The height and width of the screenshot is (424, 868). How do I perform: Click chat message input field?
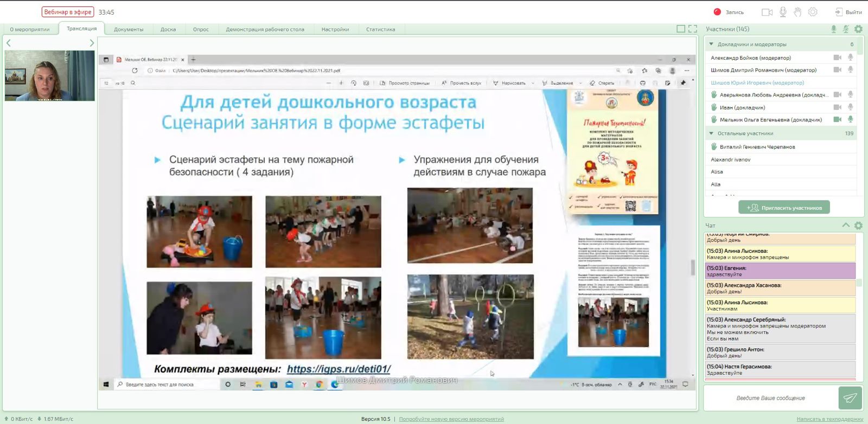click(770, 398)
